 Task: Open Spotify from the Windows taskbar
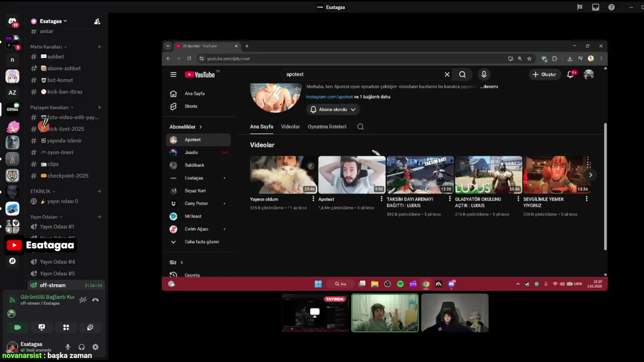point(400,284)
